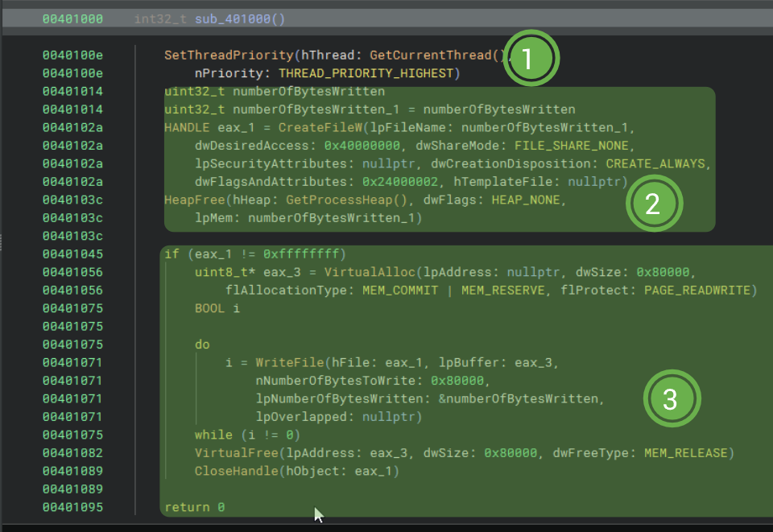Open the HeapFree function reference
Image resolution: width=773 pixels, height=532 pixels.
[x=193, y=200]
